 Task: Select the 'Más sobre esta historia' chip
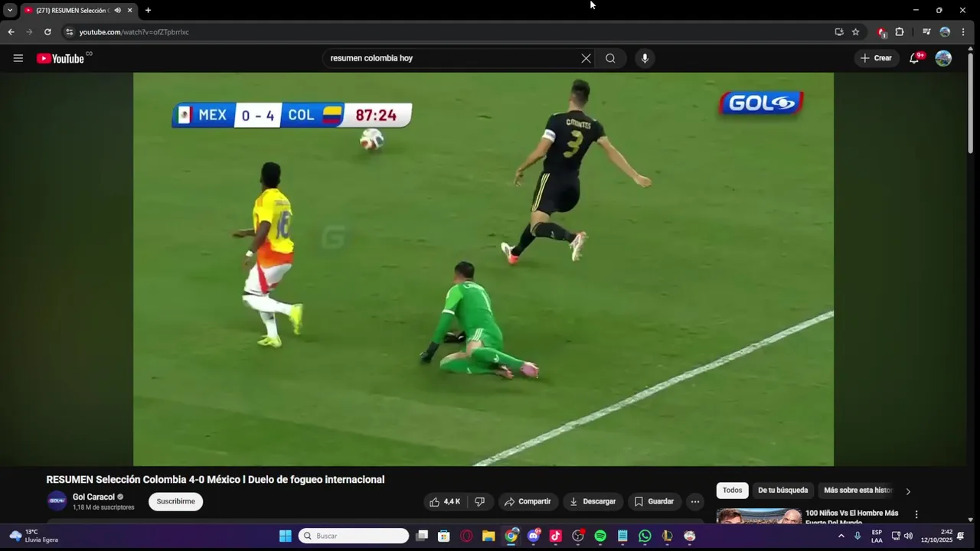pyautogui.click(x=857, y=491)
